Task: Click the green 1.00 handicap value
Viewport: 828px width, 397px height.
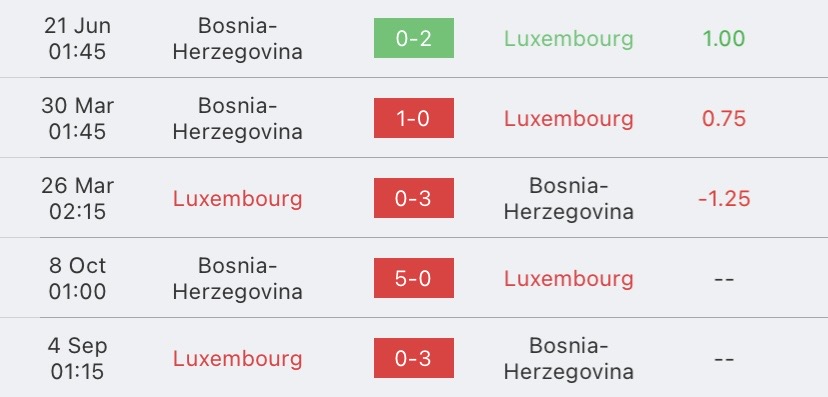Action: click(x=723, y=39)
